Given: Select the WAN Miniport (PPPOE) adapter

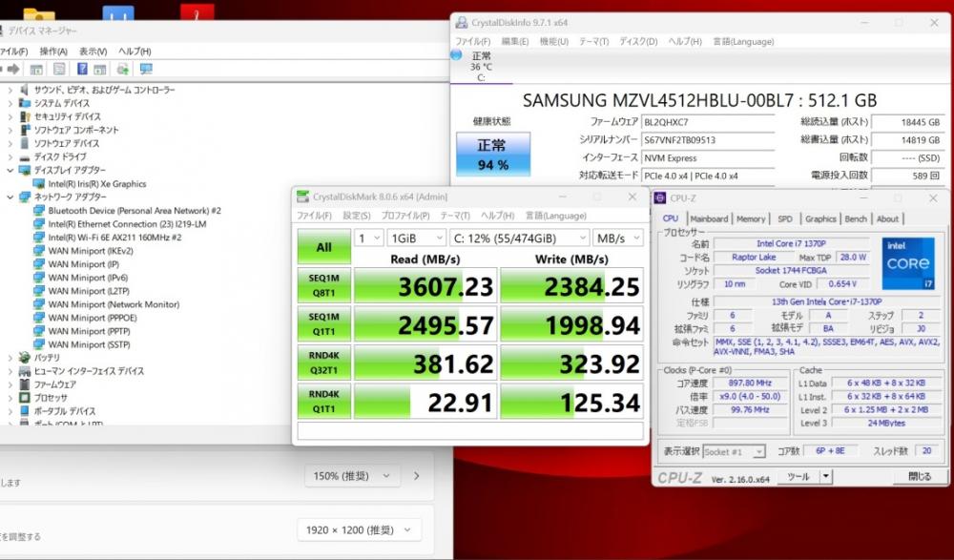Looking at the screenshot, I should pyautogui.click(x=93, y=318).
